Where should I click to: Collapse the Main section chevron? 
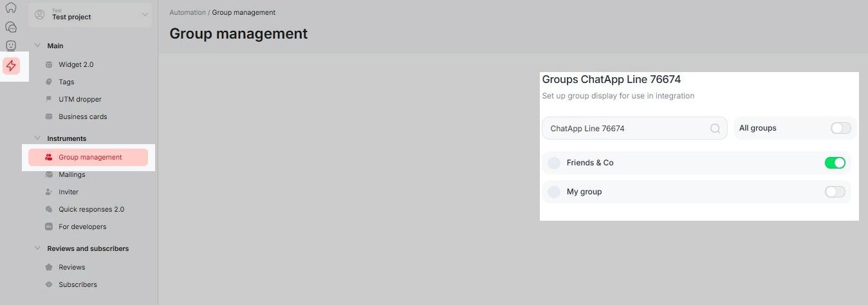[x=37, y=46]
